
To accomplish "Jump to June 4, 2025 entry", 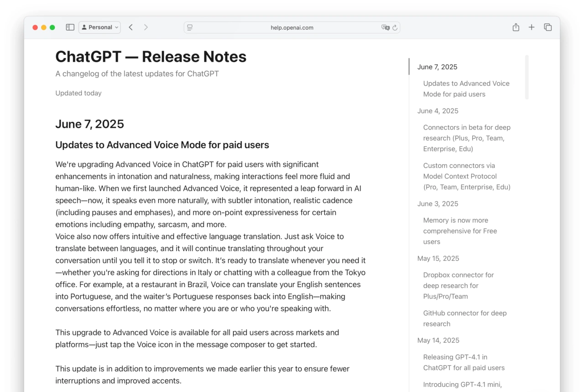I will pyautogui.click(x=438, y=111).
